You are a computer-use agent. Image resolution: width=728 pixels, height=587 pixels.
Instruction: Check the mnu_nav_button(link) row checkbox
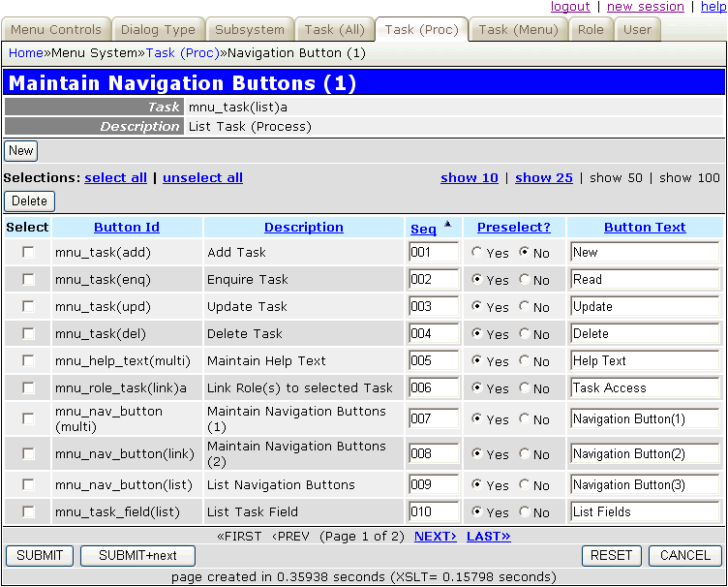[28, 453]
